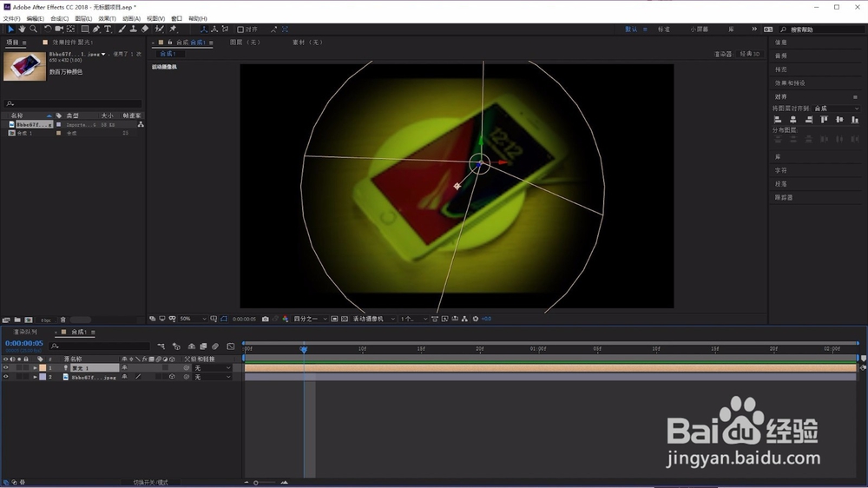Open the align-to target dropdown
This screenshot has width=868, height=488.
(837, 109)
